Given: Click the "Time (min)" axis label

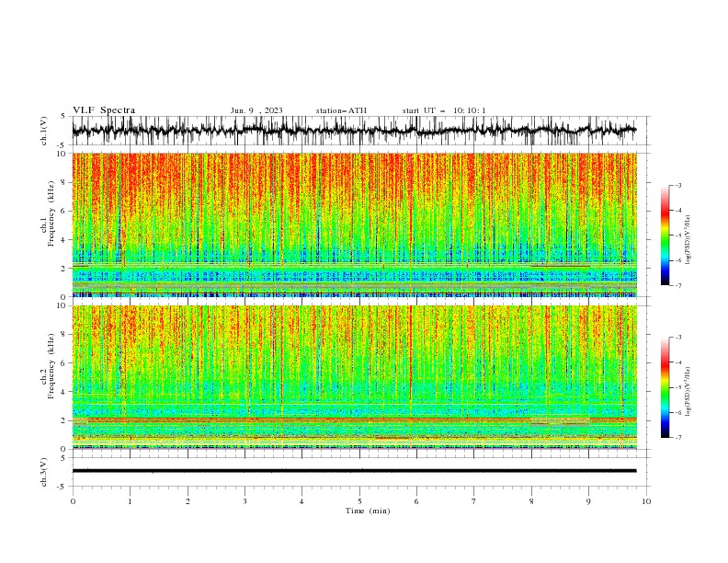Looking at the screenshot, I should [368, 511].
